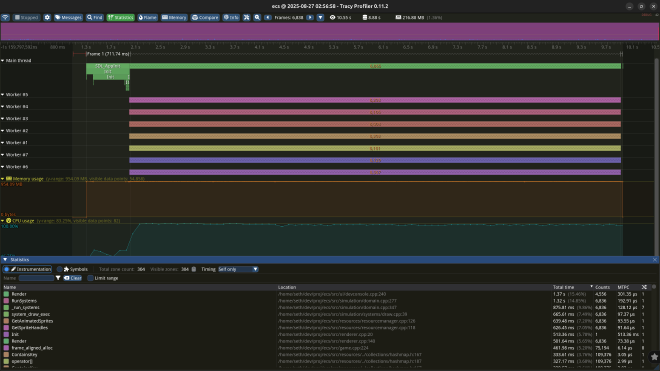Collapse the Worker #7 thread
Image resolution: width=660 pixels, height=371 pixels.
3,155
